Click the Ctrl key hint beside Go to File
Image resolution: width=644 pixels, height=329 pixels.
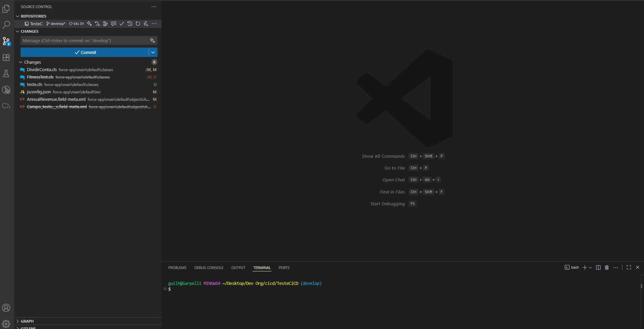(x=413, y=168)
